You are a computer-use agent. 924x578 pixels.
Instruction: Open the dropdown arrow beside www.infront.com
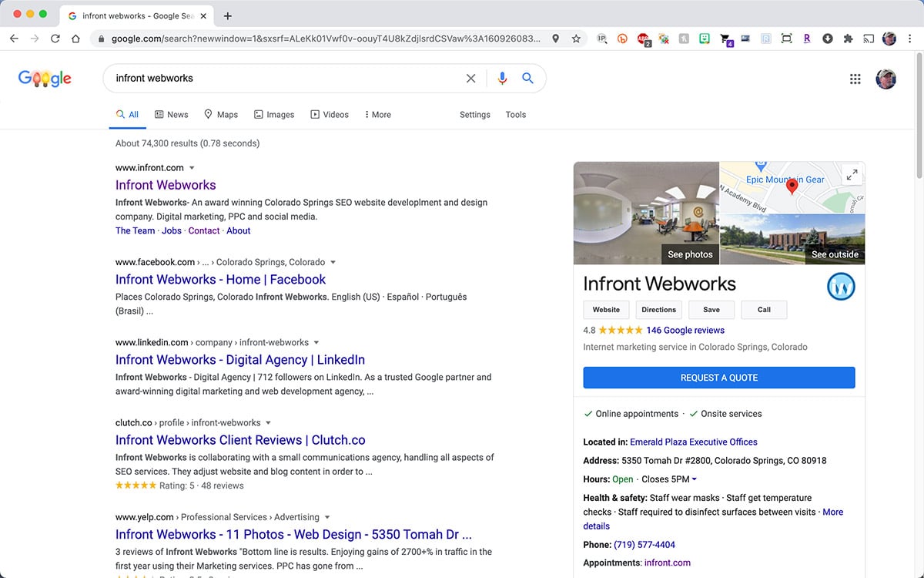pos(192,167)
